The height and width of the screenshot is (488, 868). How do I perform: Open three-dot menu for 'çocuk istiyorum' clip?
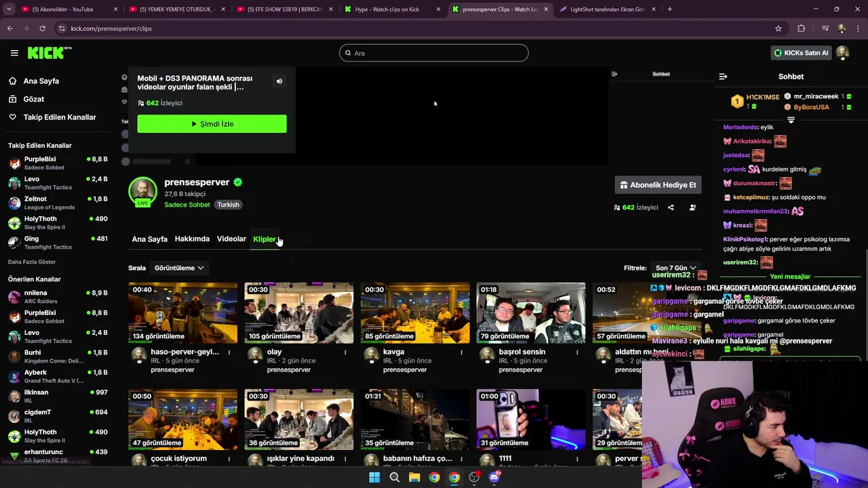coord(229,459)
